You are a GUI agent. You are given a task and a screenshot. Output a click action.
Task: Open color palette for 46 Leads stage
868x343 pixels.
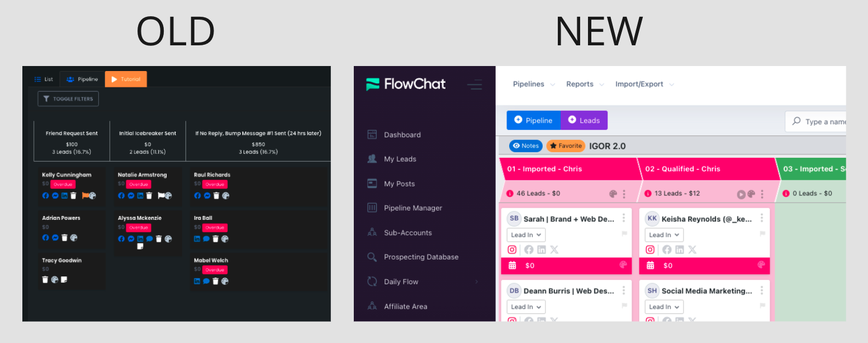coord(613,194)
